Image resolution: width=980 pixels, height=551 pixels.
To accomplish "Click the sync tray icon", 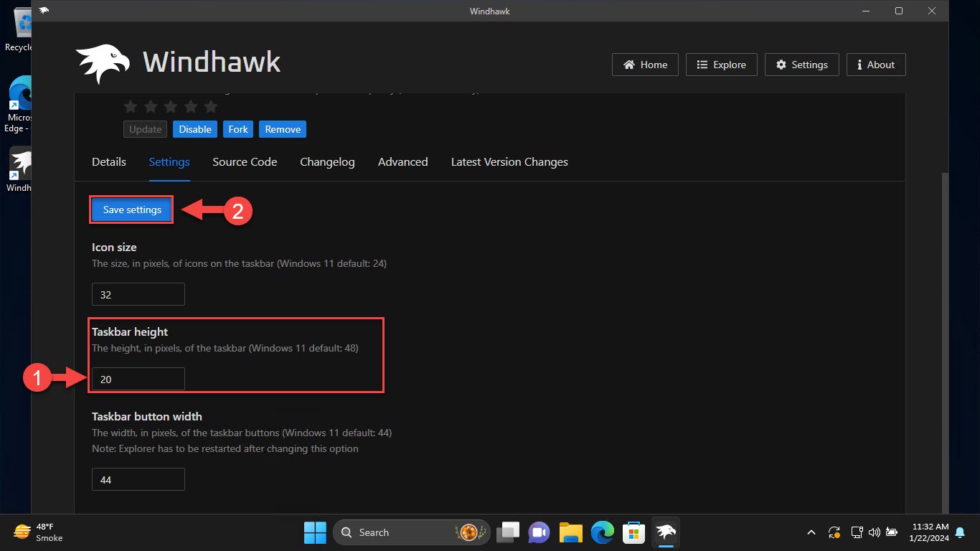I will click(834, 532).
